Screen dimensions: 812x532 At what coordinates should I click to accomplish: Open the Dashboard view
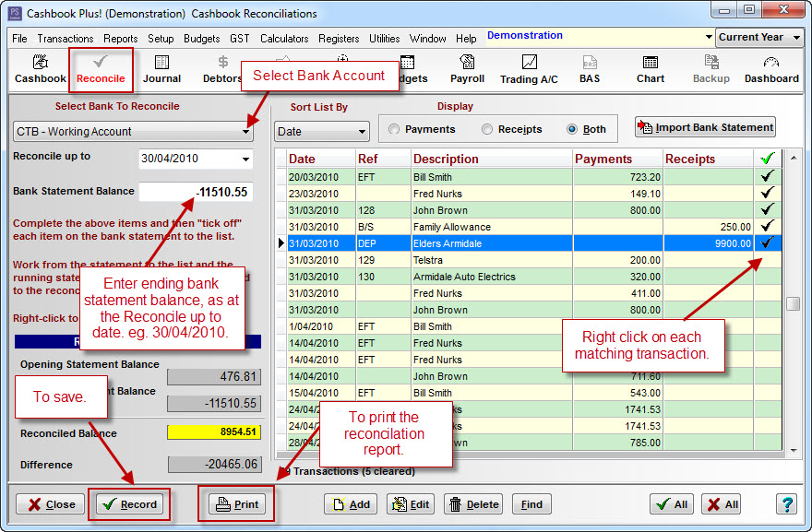(x=771, y=70)
